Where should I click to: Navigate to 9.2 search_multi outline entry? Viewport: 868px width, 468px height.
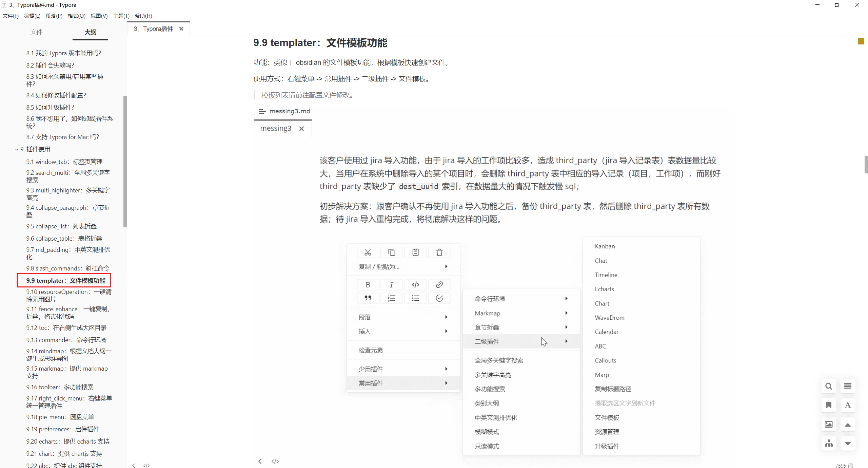tap(68, 176)
